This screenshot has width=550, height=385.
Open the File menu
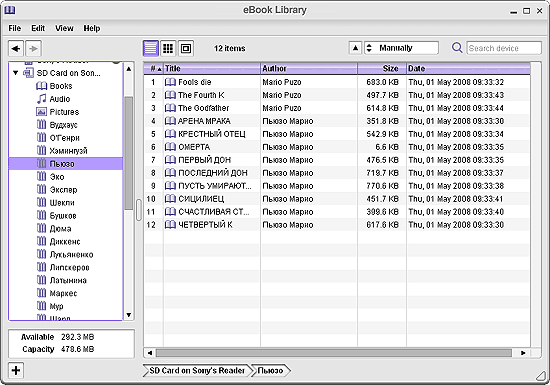(x=15, y=28)
